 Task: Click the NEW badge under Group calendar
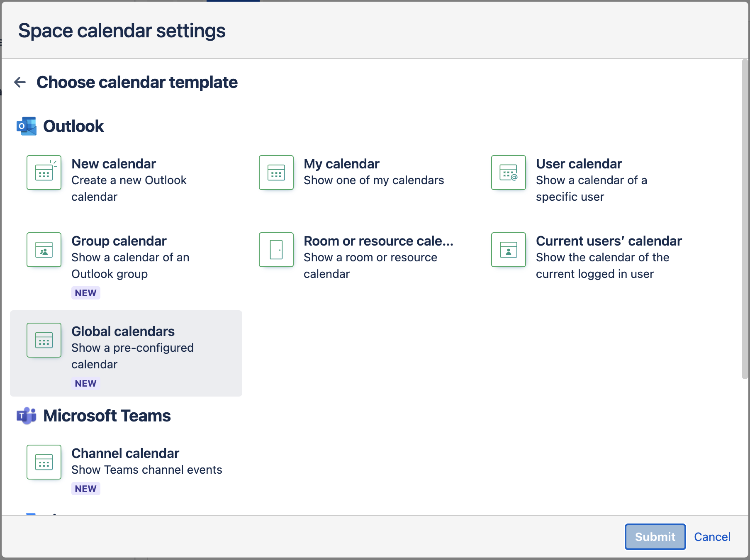[85, 293]
